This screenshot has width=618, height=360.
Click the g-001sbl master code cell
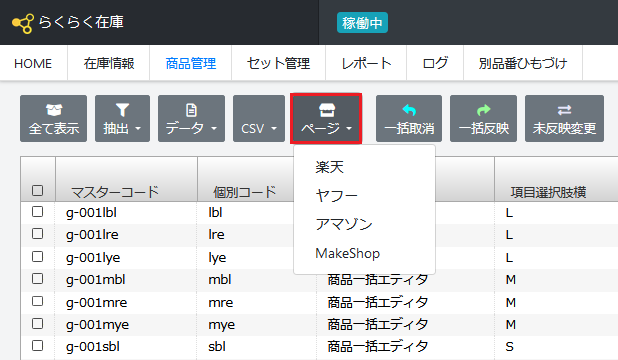pos(93,347)
